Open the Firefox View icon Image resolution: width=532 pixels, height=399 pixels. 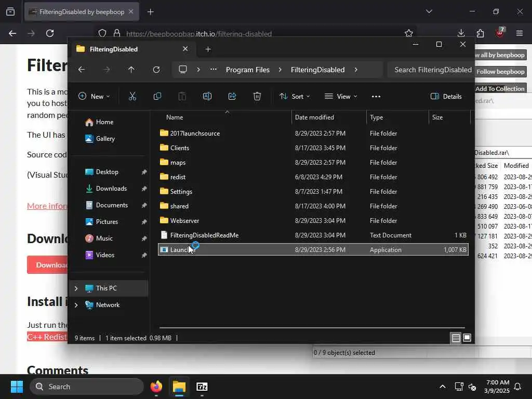10,12
